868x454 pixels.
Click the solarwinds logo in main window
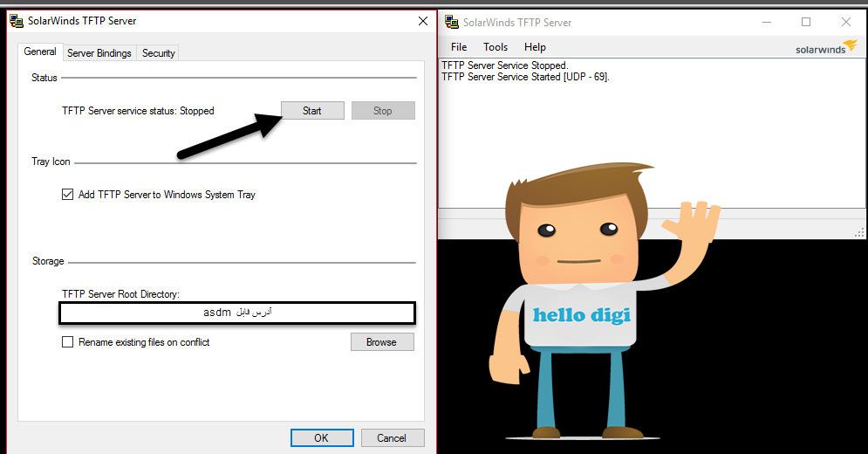(x=826, y=48)
